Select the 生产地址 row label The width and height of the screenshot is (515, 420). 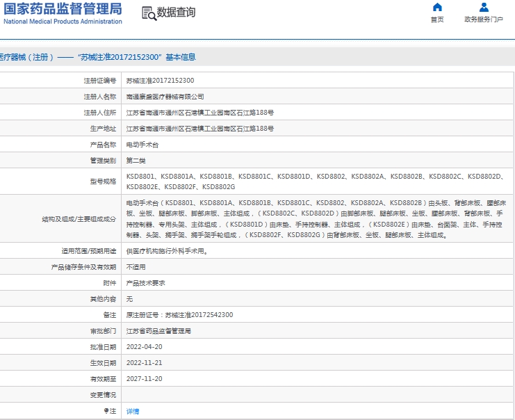[103, 129]
